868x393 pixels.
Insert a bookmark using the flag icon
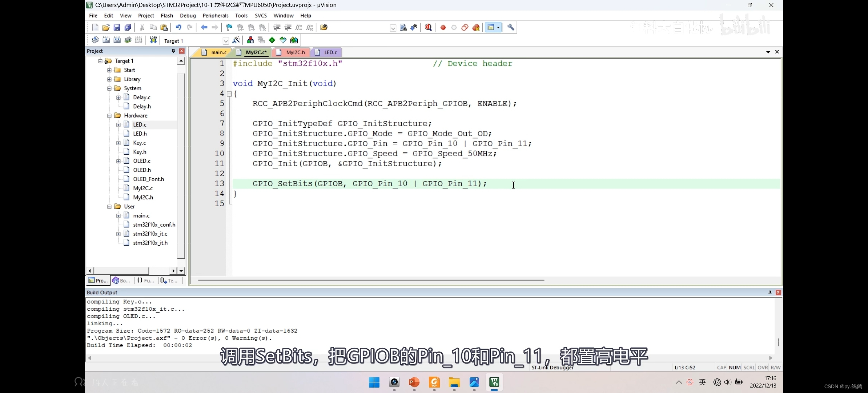pos(229,27)
